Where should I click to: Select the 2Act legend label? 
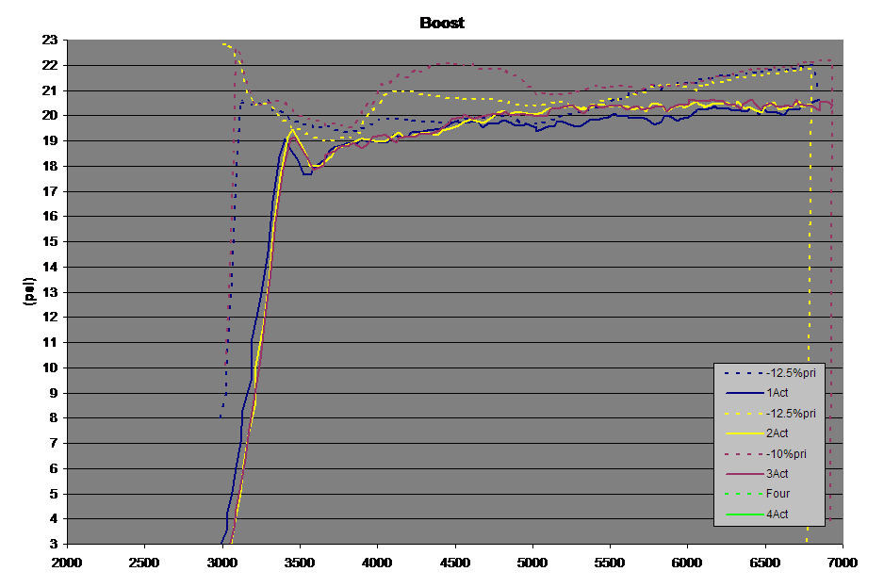point(778,433)
